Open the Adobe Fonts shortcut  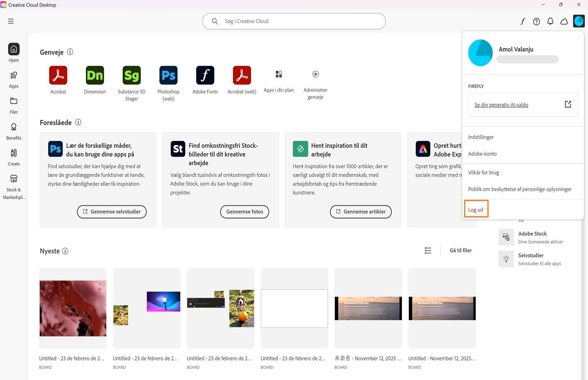click(205, 75)
